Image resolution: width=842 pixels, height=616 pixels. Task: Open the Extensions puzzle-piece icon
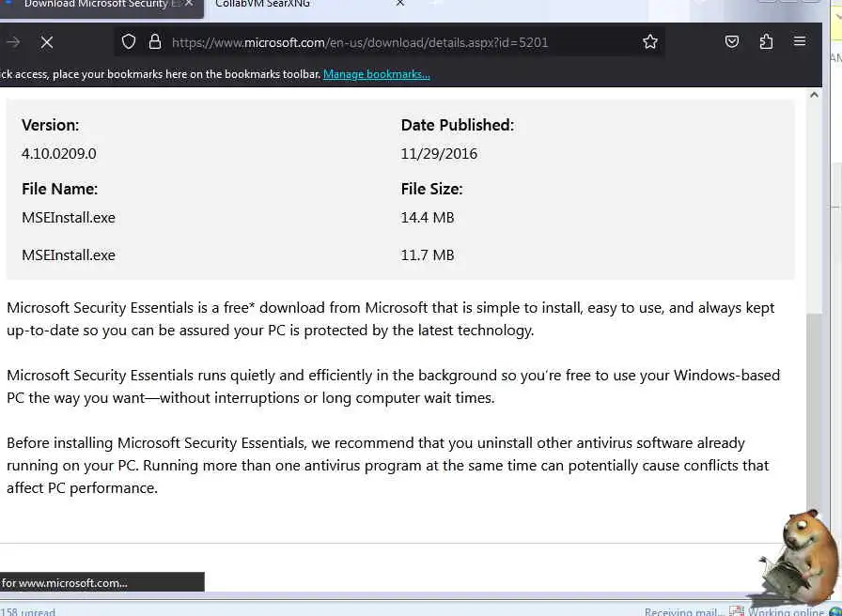pos(766,42)
